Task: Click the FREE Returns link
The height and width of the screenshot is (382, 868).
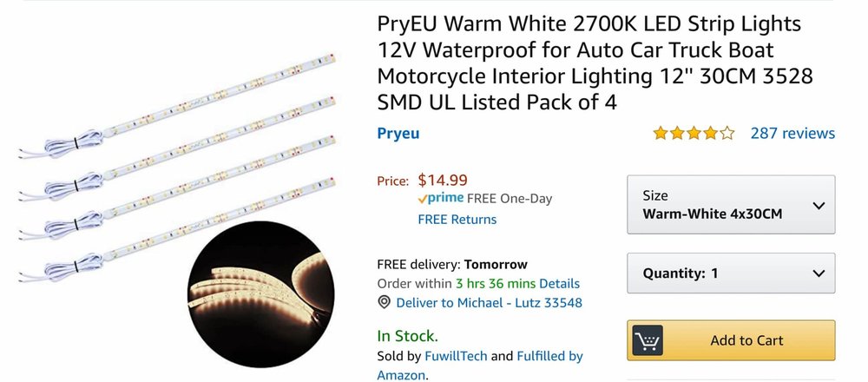Action: point(457,220)
